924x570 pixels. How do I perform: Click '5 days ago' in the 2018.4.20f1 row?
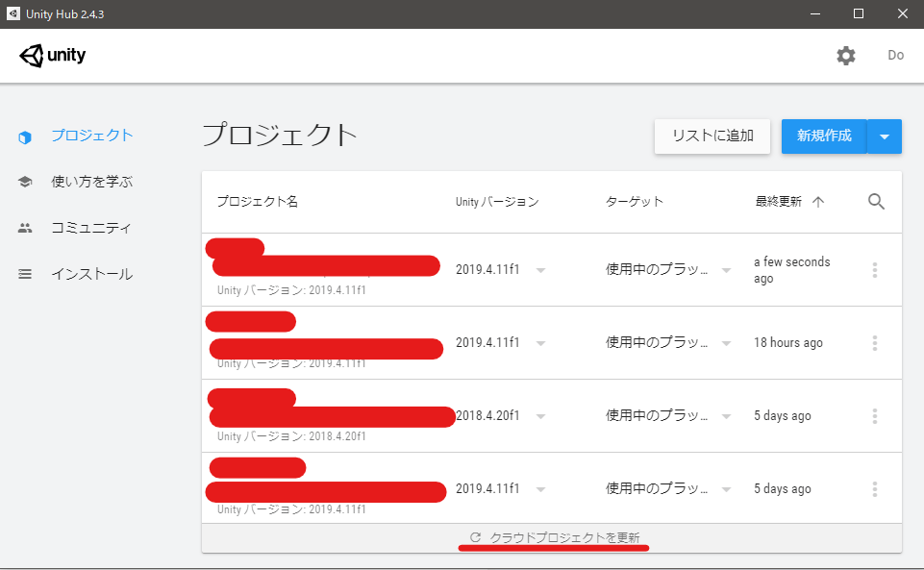(x=783, y=415)
